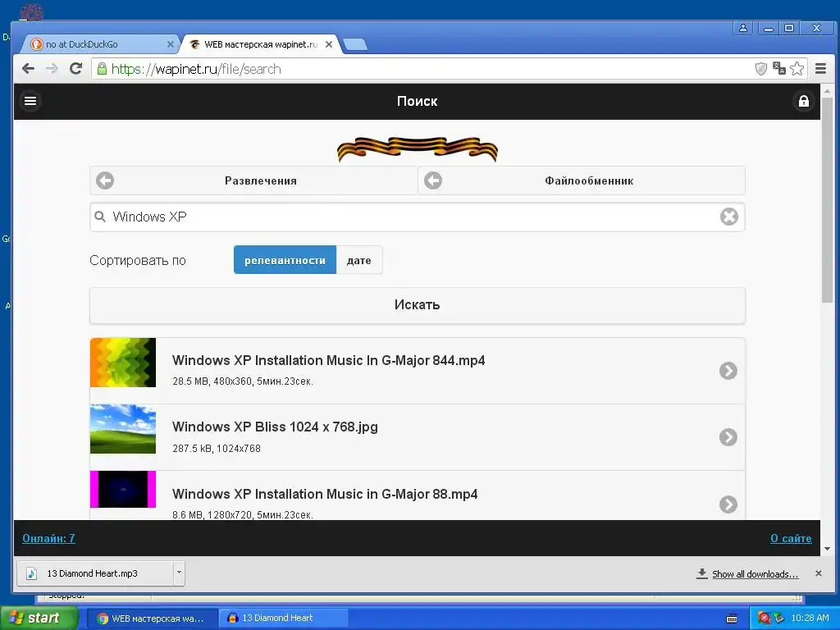840x630 pixels.
Task: Click the Windows start button
Action: pyautogui.click(x=39, y=619)
